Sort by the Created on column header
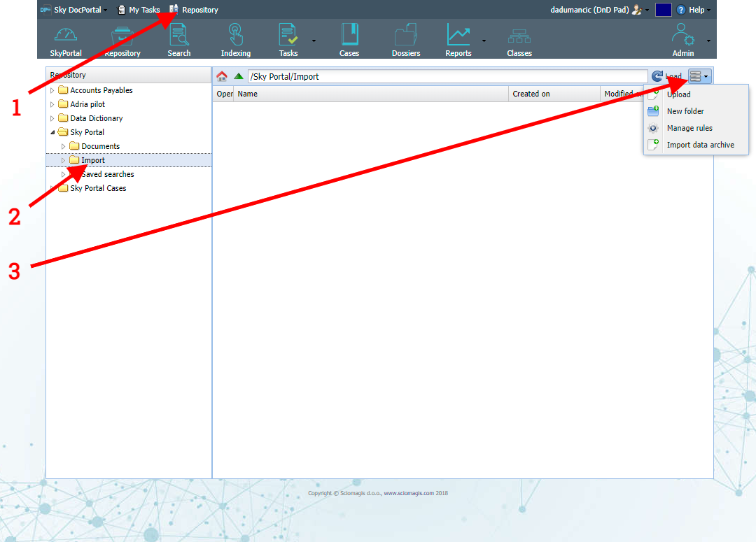Screen dimensions: 756x542 pos(554,94)
